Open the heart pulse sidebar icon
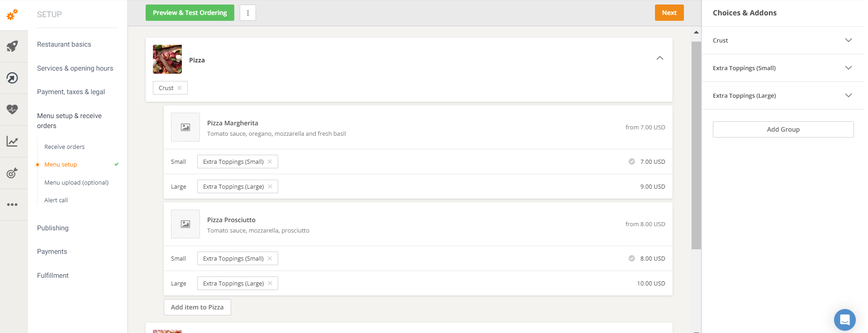The width and height of the screenshot is (868, 333). [x=12, y=109]
